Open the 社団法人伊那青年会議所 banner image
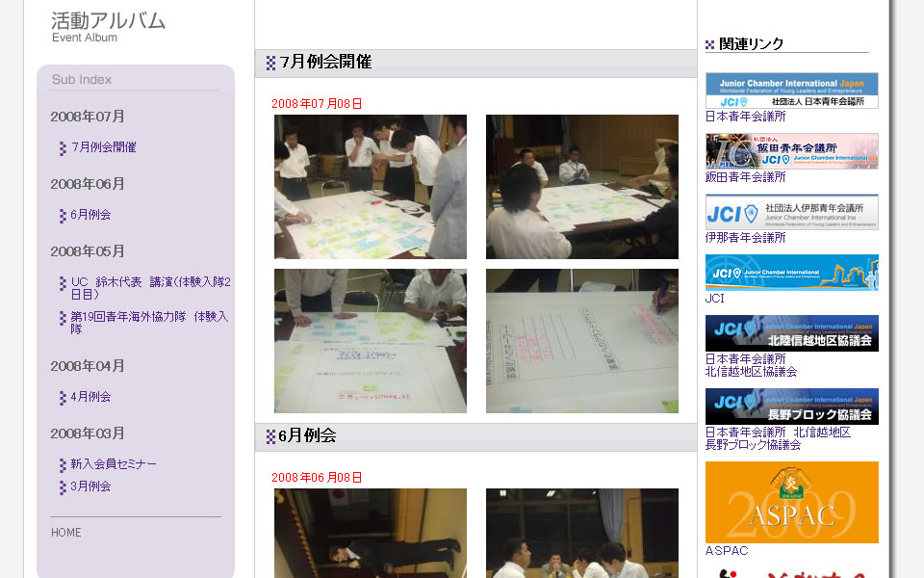 792,212
